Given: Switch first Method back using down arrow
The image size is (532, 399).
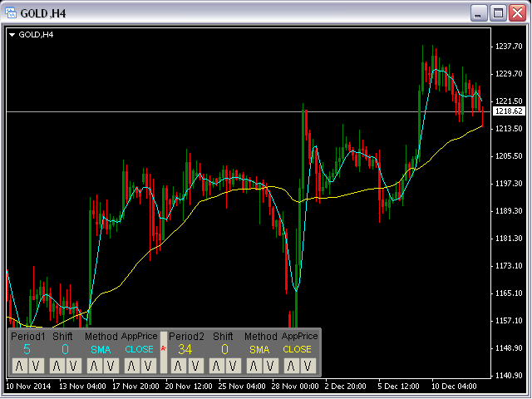Looking at the screenshot, I should (109, 365).
